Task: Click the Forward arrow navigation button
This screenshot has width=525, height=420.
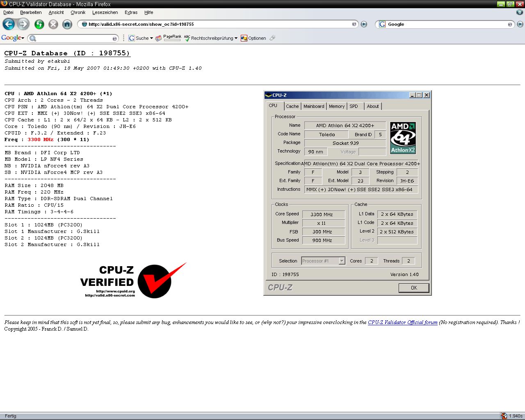Action: (x=23, y=24)
